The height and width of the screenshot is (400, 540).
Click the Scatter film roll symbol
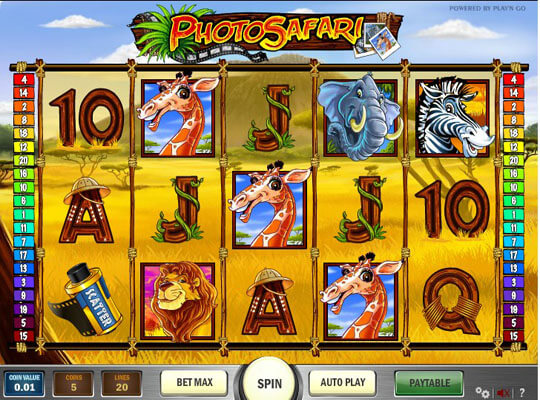click(86, 299)
